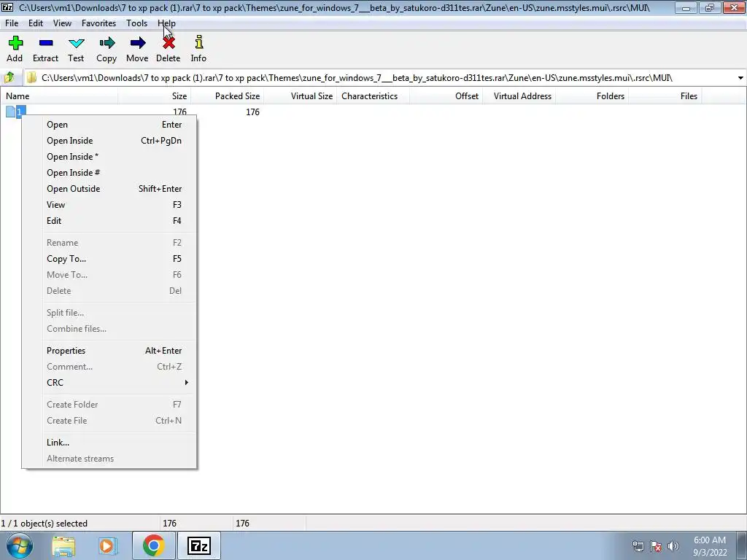
Task: Sort by Packed Size column header
Action: pos(228,96)
